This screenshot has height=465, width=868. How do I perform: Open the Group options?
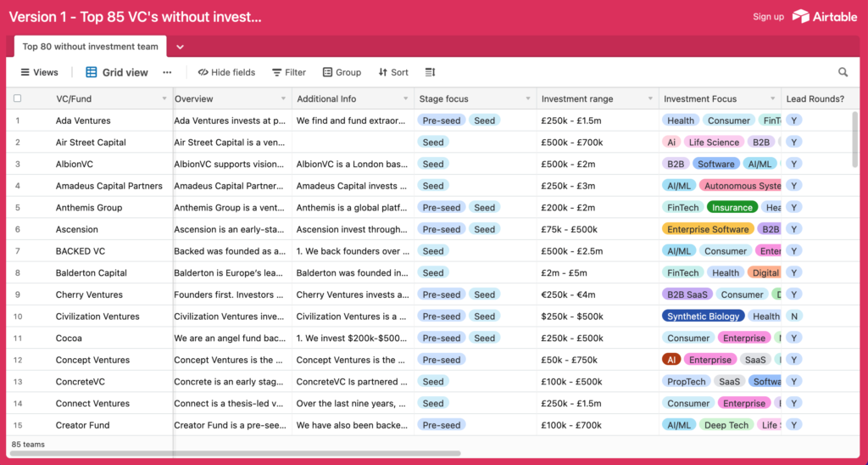pyautogui.click(x=342, y=73)
